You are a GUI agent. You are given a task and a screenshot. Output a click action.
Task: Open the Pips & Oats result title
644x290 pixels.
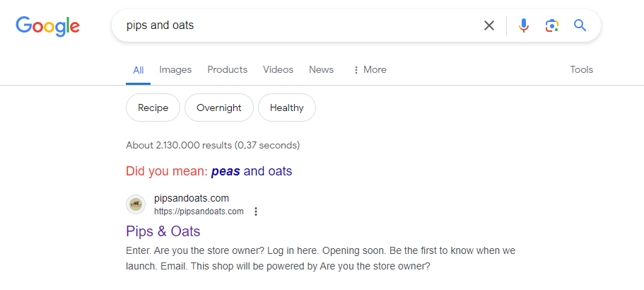163,231
